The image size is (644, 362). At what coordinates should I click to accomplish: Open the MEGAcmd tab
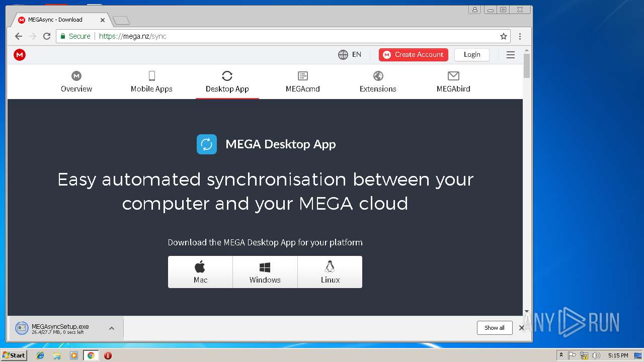click(x=303, y=82)
